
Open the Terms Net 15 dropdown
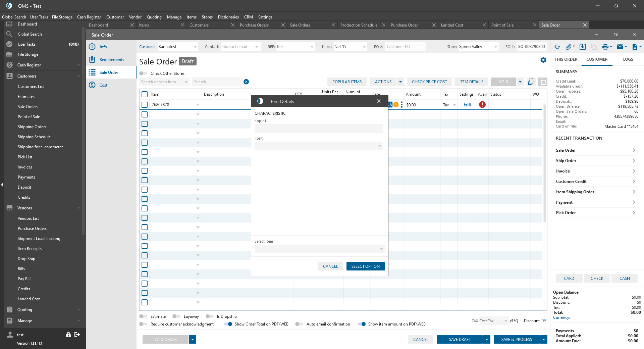tap(364, 47)
